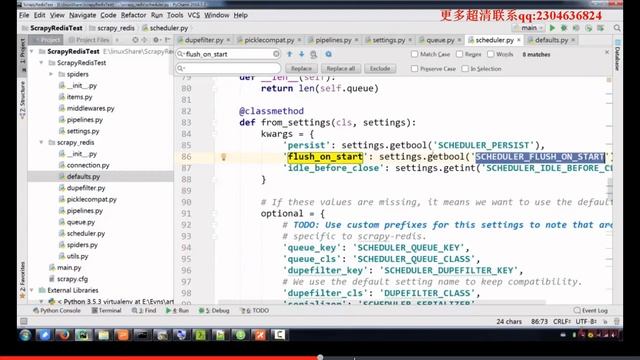Enable the In Selection checkbox
Image resolution: width=640 pixels, height=360 pixels.
pyautogui.click(x=465, y=69)
